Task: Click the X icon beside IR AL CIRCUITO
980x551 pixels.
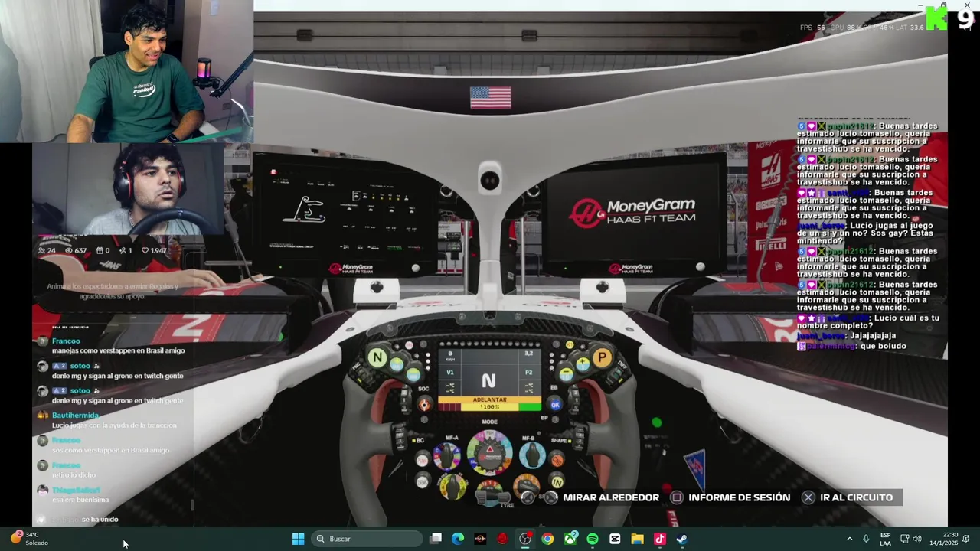Action: tap(808, 497)
